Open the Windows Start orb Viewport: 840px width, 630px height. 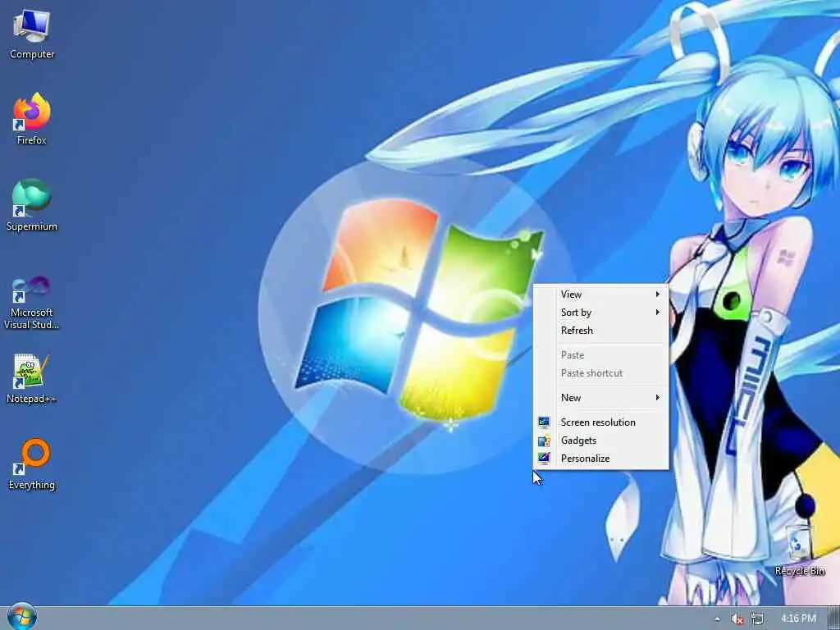[x=22, y=617]
